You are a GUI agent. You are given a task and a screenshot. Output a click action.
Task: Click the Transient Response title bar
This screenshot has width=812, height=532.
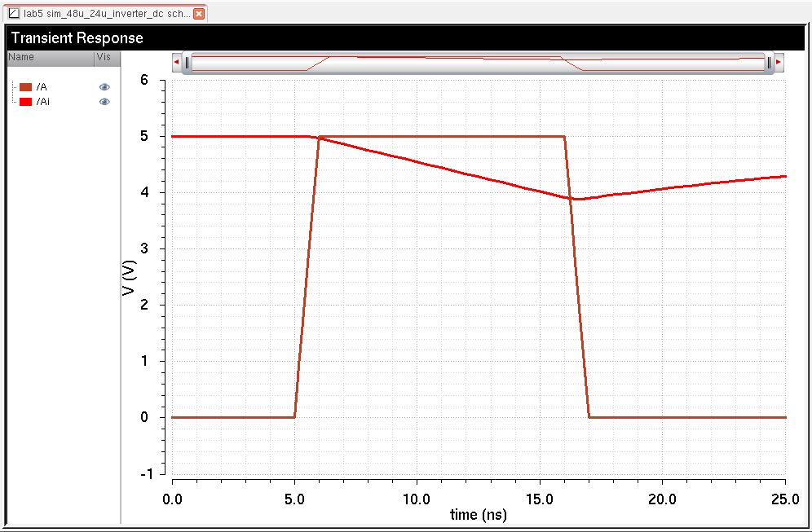[x=407, y=37]
